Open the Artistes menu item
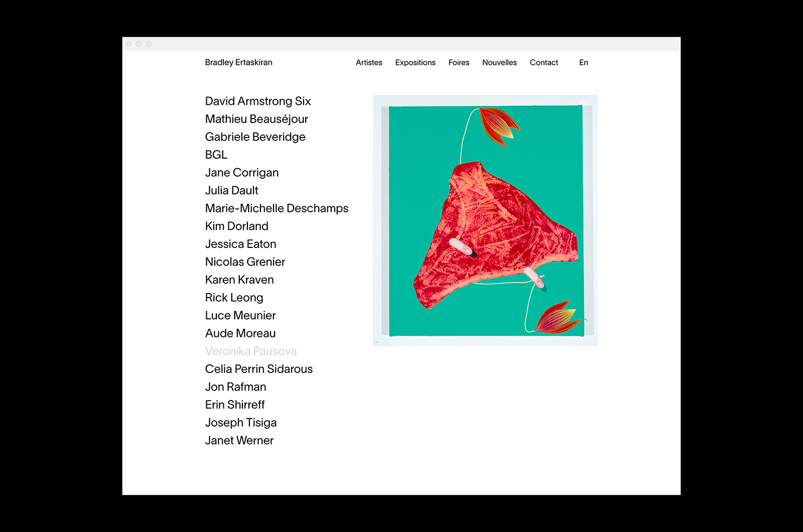 point(369,62)
